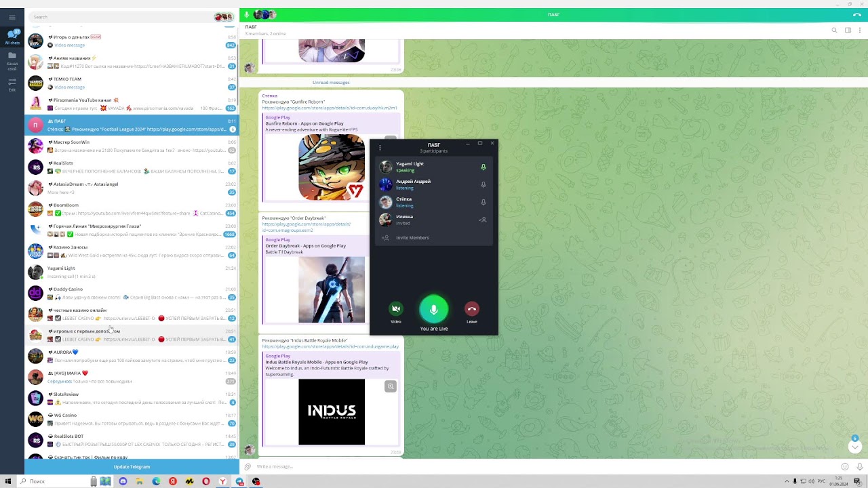Focus the Write a message field
This screenshot has width=868, height=488.
546,466
